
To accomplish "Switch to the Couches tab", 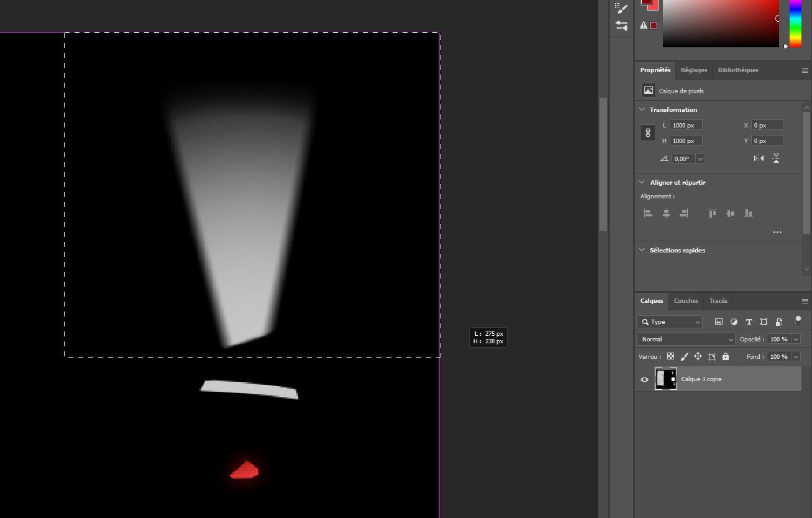I will [x=686, y=301].
